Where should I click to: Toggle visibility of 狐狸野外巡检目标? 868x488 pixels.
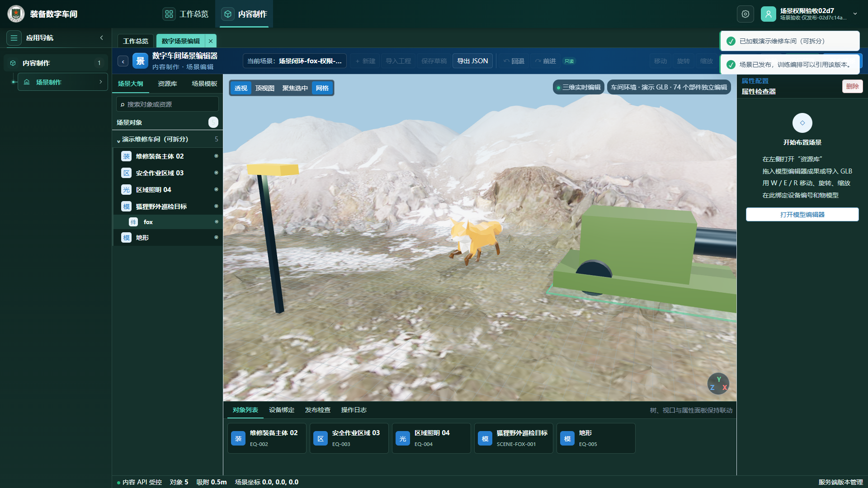(x=216, y=206)
